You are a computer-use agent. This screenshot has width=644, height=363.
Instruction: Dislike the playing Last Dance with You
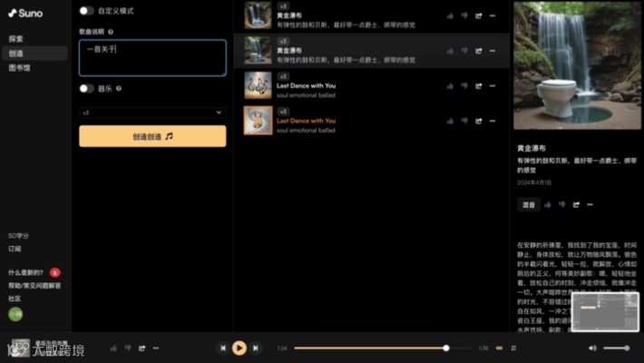[464, 122]
